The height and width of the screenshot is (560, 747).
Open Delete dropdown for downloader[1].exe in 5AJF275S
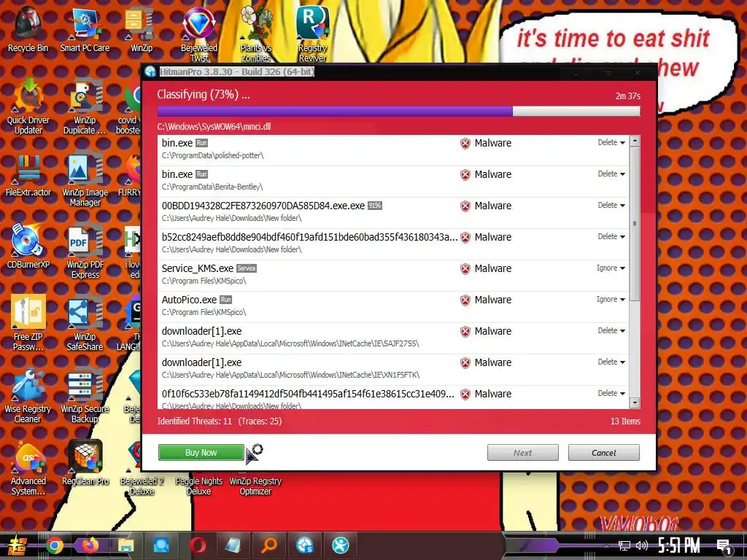(x=611, y=330)
